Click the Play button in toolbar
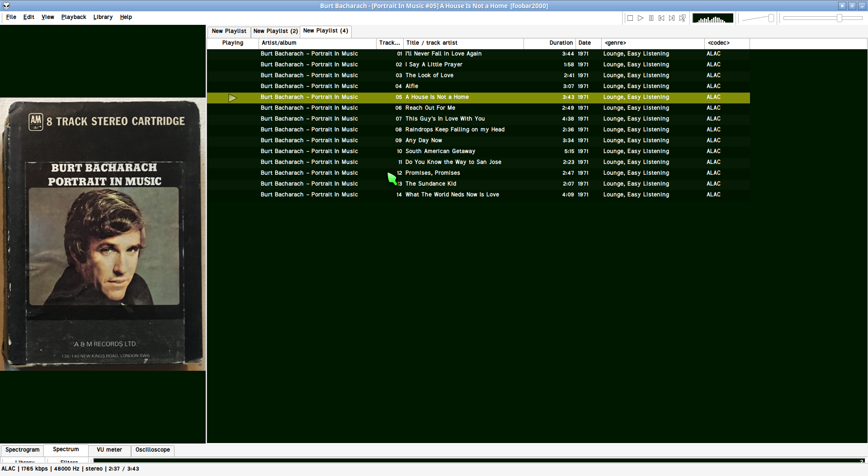This screenshot has width=868, height=476. point(641,18)
